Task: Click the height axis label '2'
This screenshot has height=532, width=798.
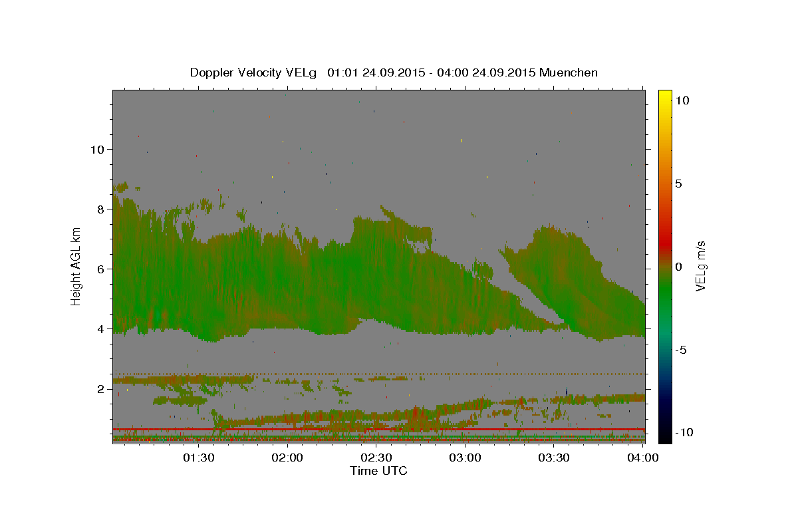Action: point(101,388)
